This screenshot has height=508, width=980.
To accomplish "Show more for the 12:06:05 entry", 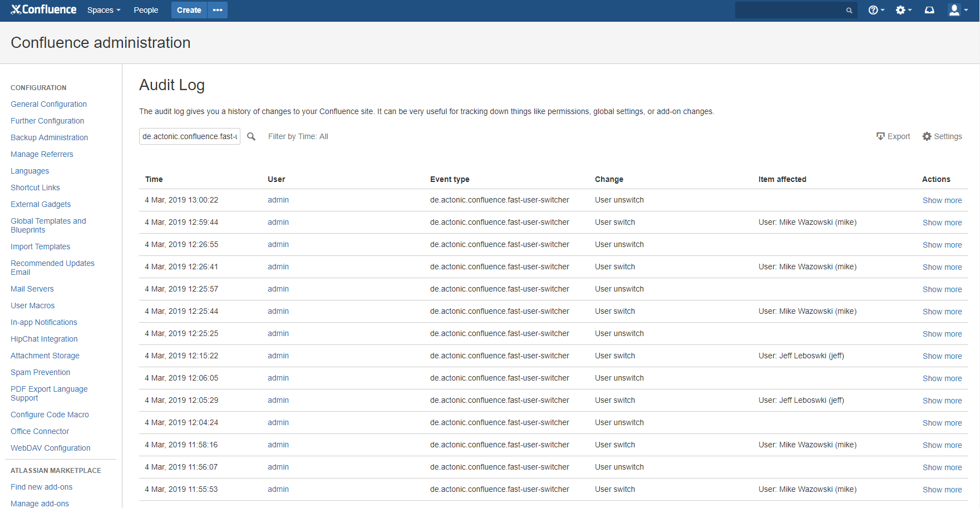I will pos(942,378).
